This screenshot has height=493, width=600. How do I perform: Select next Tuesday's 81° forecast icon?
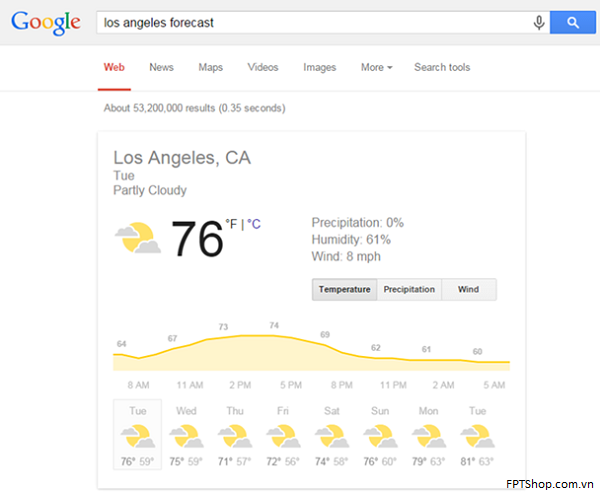(478, 436)
